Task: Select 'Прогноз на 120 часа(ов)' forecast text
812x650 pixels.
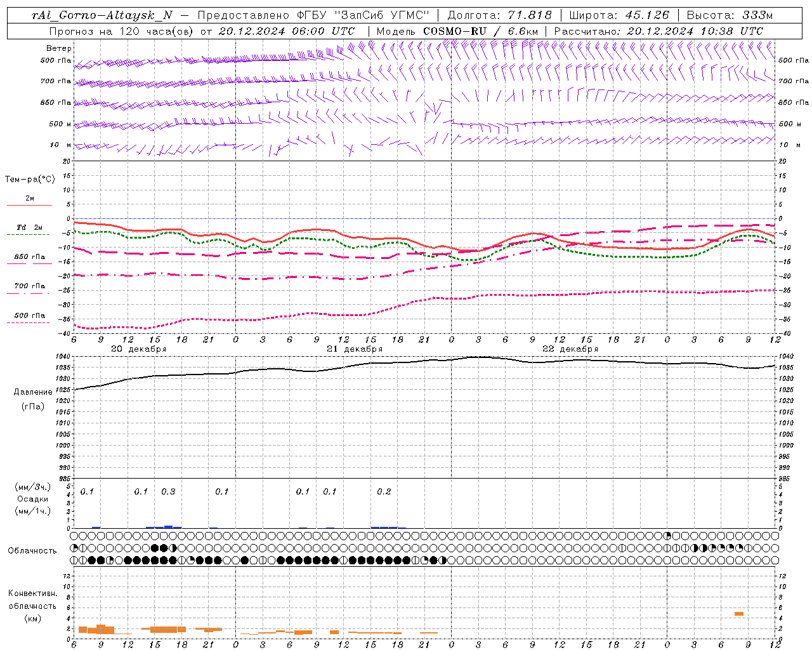Action: [x=122, y=31]
